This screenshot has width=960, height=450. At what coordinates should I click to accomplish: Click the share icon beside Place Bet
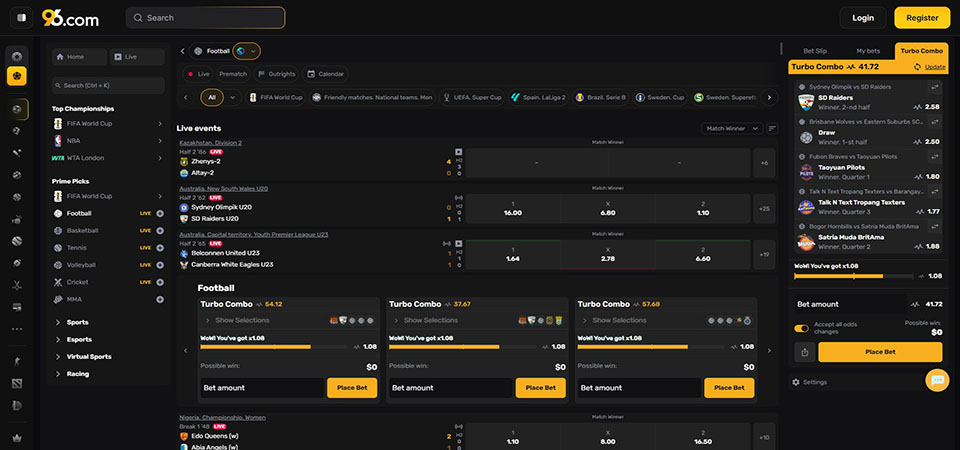point(803,352)
